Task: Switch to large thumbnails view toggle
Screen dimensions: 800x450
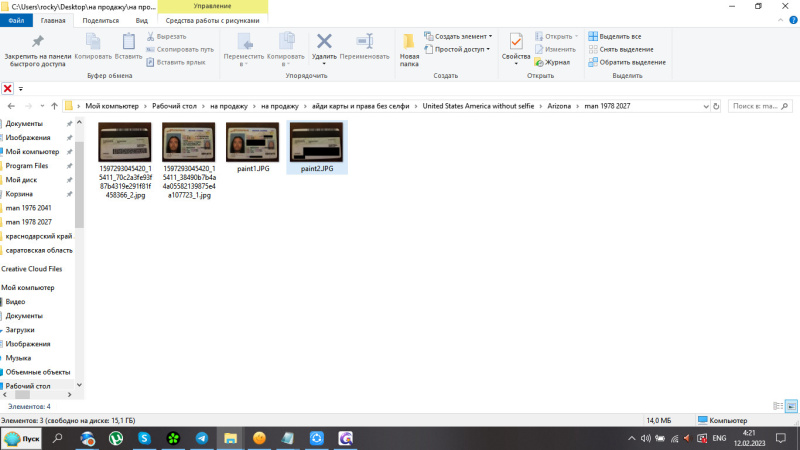Action: (791, 406)
